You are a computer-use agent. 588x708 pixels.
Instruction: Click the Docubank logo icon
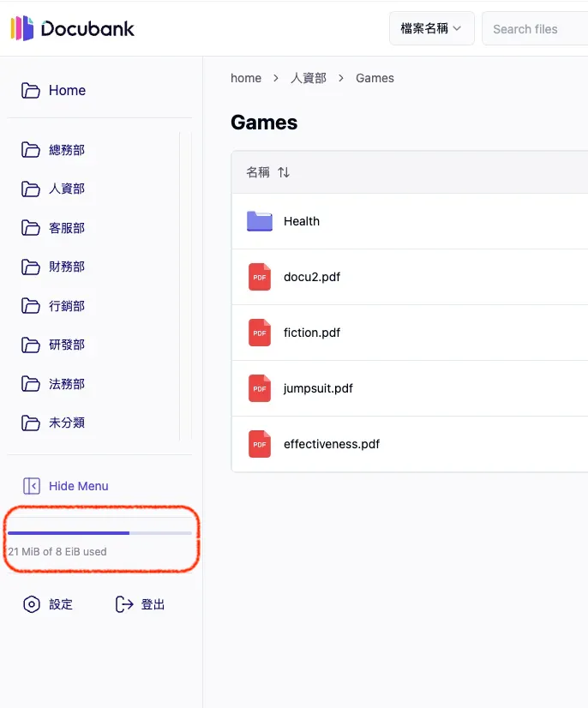click(22, 28)
